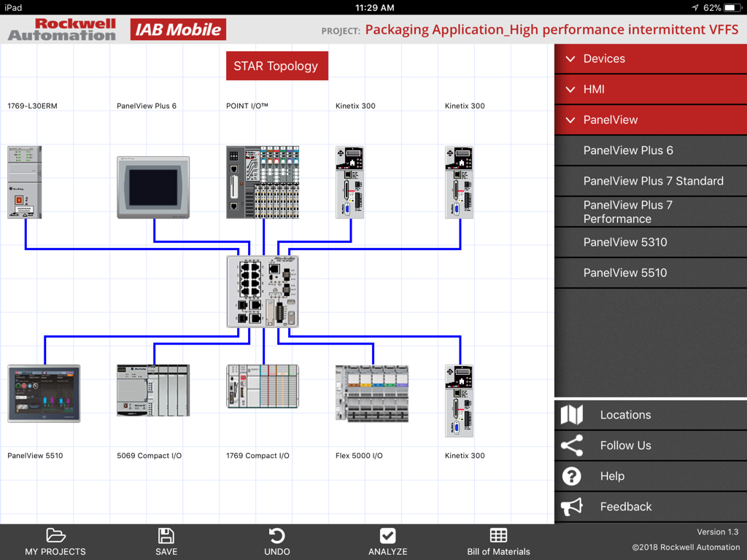Collapse the PanelView category
The width and height of the screenshot is (747, 560).
click(x=649, y=120)
